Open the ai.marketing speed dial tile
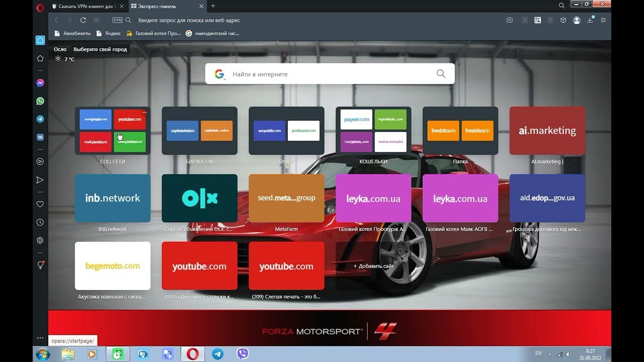 (x=547, y=131)
